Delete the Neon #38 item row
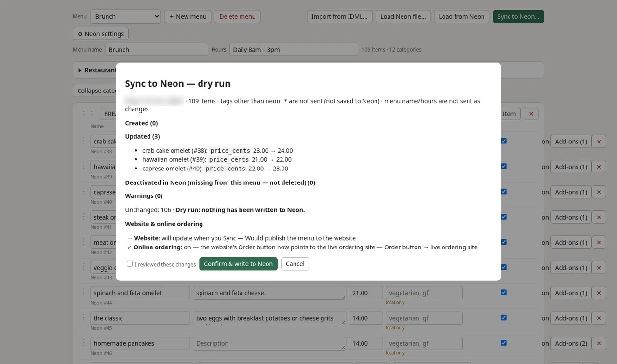Image resolution: width=617 pixels, height=364 pixels. coord(599,142)
